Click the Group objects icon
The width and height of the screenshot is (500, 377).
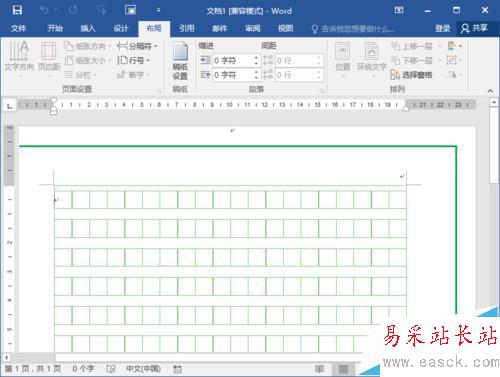pyautogui.click(x=454, y=60)
